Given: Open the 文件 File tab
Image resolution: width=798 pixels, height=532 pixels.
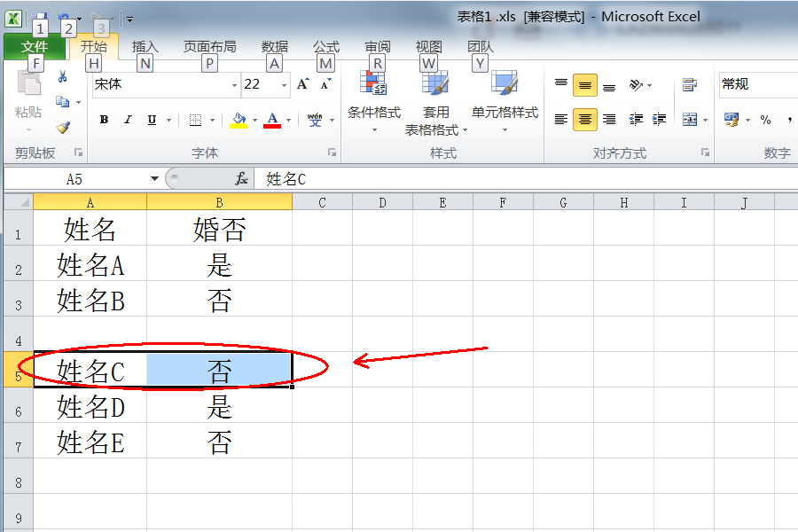Looking at the screenshot, I should 35,47.
